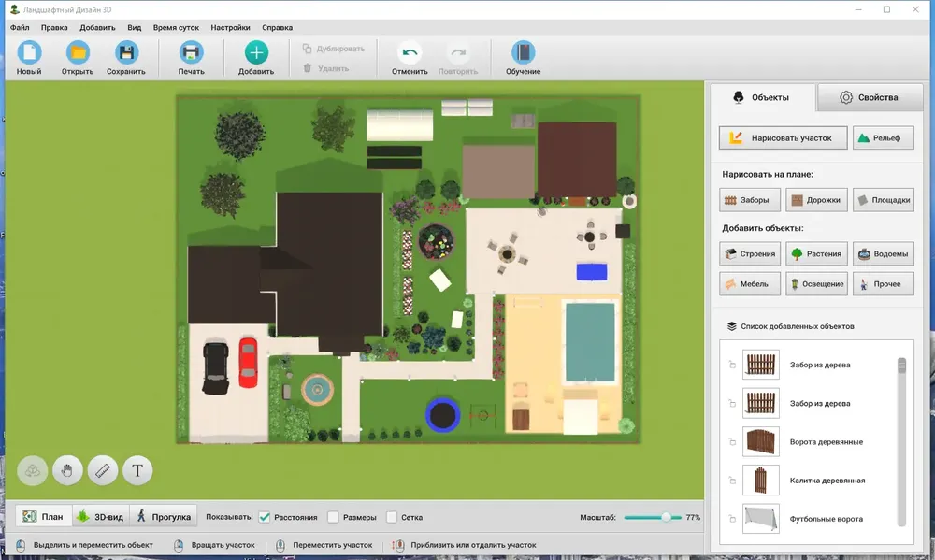Switch to the Свойства tab
Viewport: 935px width, 560px height.
tap(869, 97)
